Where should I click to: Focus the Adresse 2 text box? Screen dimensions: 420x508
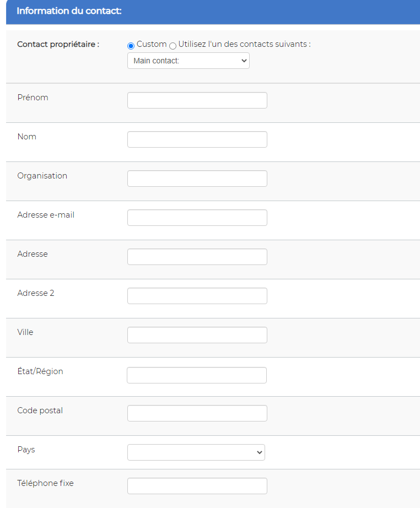(x=197, y=296)
